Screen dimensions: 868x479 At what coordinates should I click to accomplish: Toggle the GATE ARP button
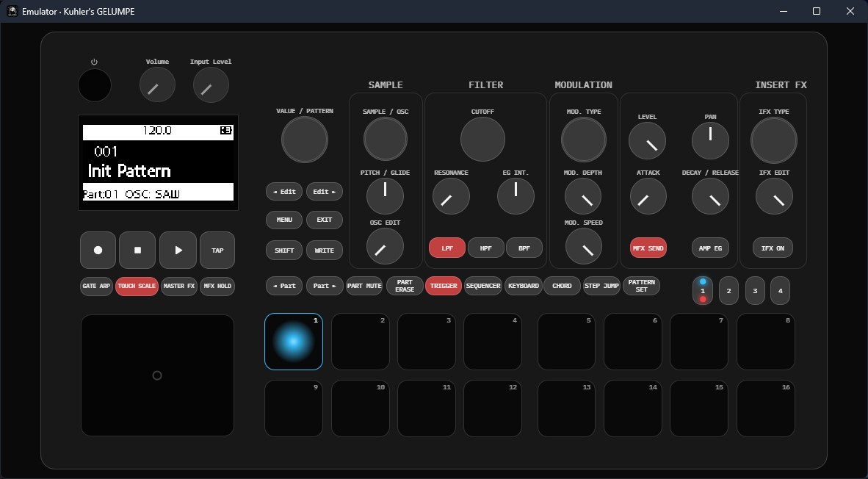(x=96, y=286)
